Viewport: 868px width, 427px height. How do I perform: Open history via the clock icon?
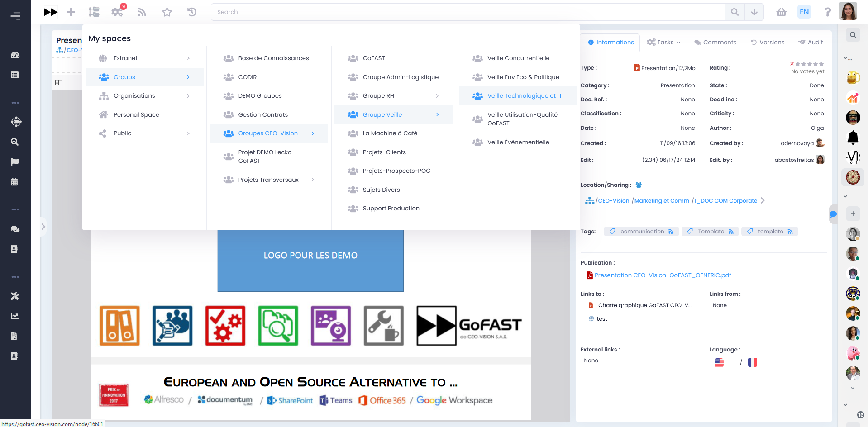point(191,12)
